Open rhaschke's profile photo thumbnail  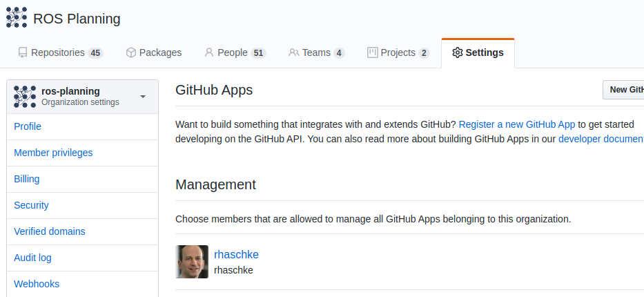point(192,262)
